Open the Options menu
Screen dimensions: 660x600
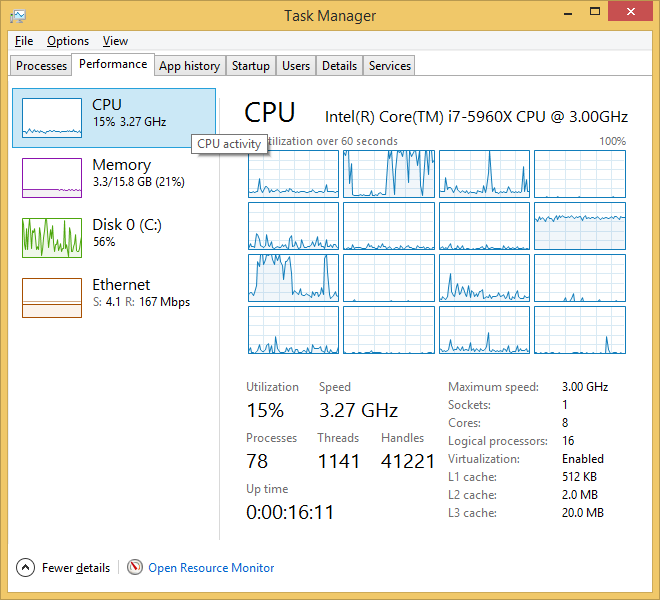tap(68, 41)
